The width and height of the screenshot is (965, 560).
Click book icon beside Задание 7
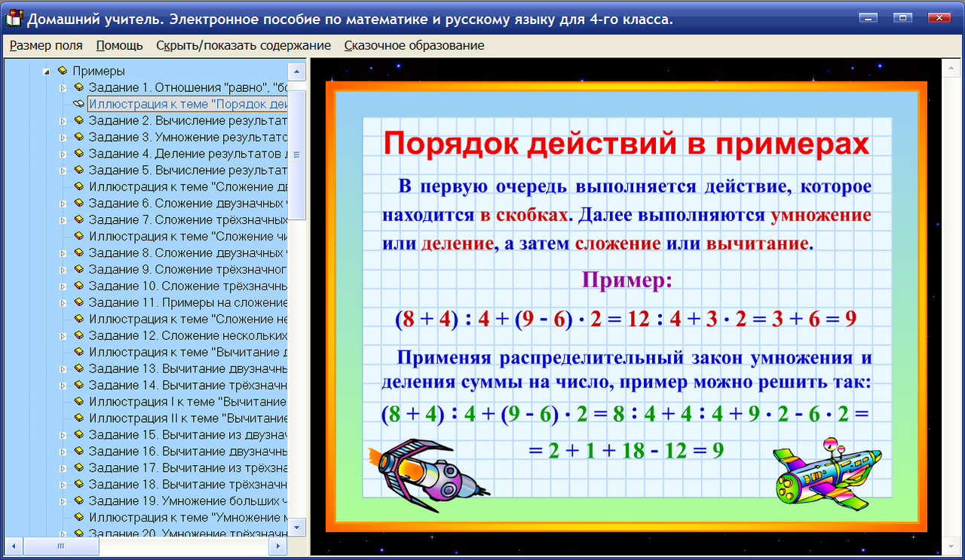78,220
